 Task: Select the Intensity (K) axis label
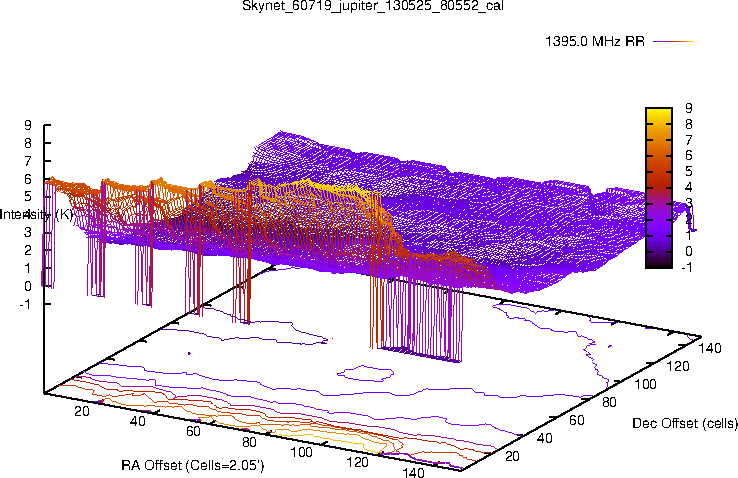coord(36,215)
